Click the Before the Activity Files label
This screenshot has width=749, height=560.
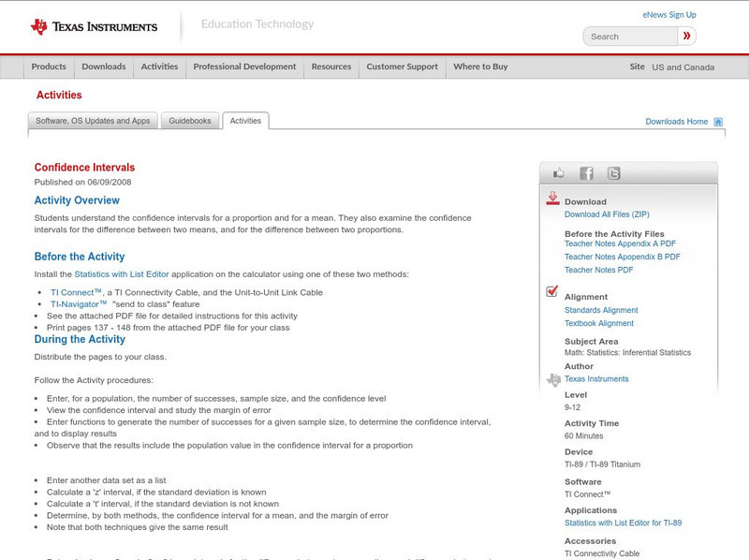pos(614,234)
